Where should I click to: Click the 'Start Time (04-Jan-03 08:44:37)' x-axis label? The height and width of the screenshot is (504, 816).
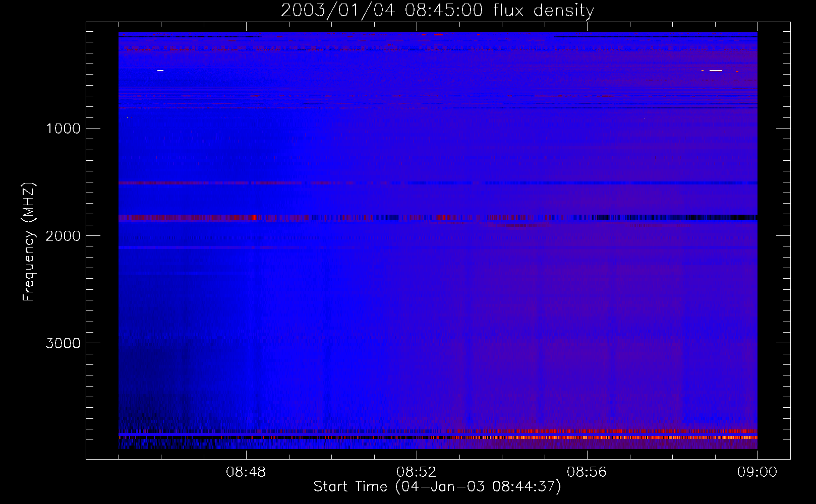pyautogui.click(x=437, y=487)
